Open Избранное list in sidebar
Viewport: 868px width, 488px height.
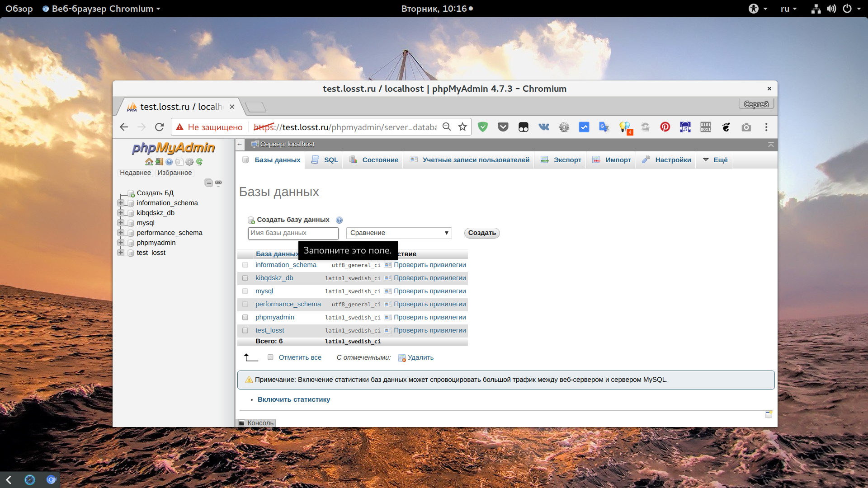click(175, 173)
